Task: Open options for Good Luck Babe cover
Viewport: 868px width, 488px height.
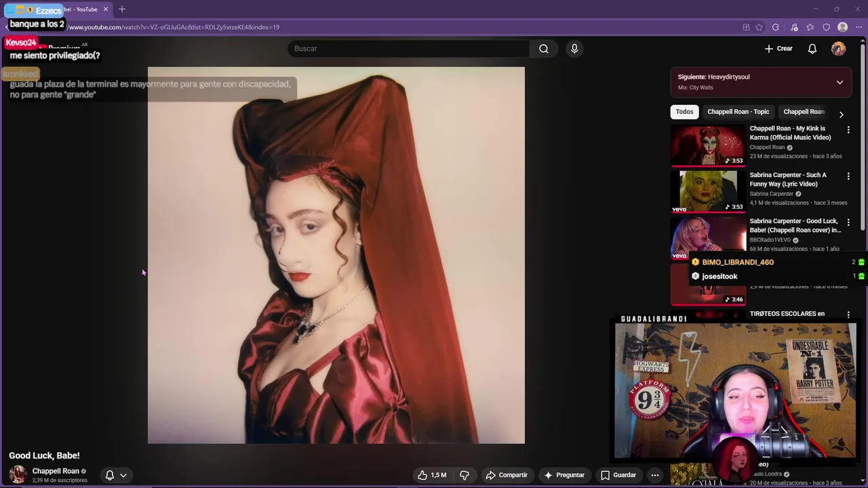Action: point(848,222)
